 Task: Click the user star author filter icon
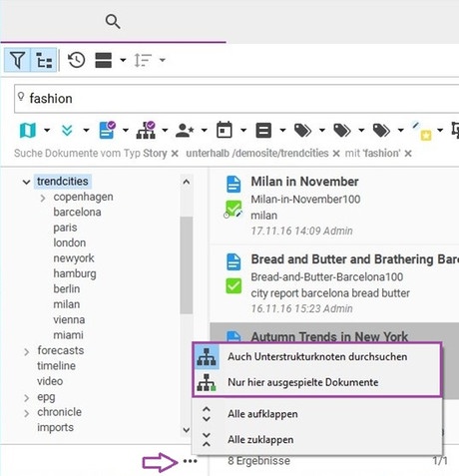(185, 130)
